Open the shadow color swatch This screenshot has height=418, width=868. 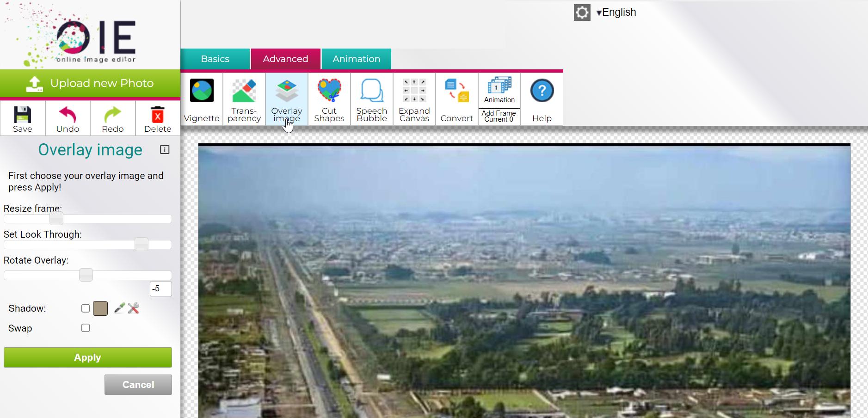click(100, 308)
